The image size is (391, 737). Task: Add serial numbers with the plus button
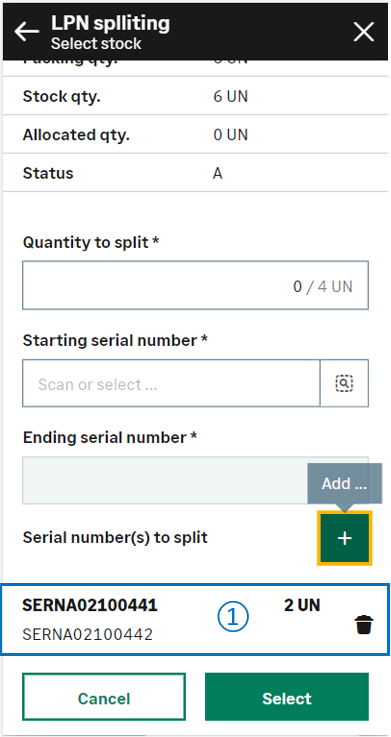tap(344, 538)
